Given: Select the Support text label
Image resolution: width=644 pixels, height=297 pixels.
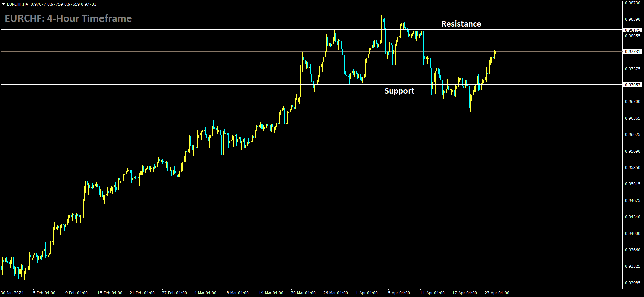Looking at the screenshot, I should pos(399,91).
